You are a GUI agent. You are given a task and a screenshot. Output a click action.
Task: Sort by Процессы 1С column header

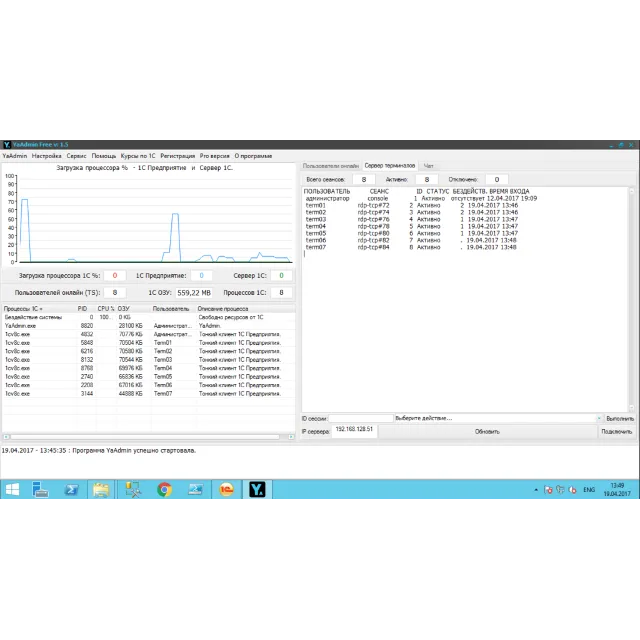tap(39, 309)
